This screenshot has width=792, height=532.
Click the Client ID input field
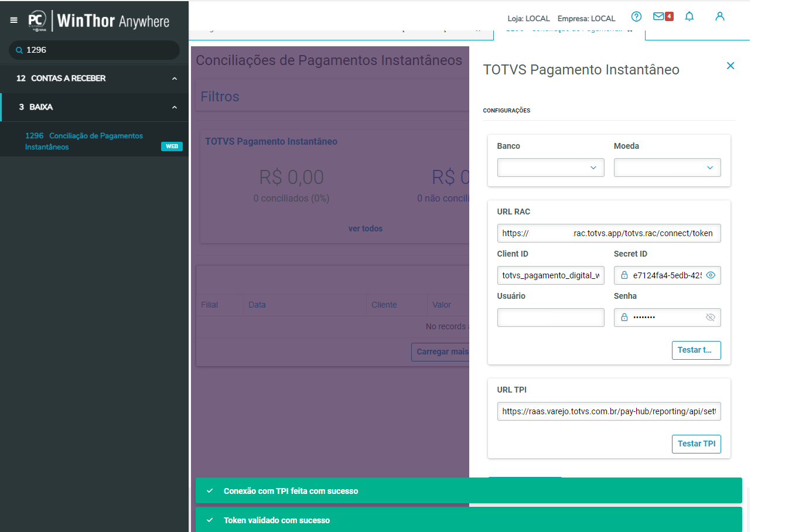[x=551, y=275]
